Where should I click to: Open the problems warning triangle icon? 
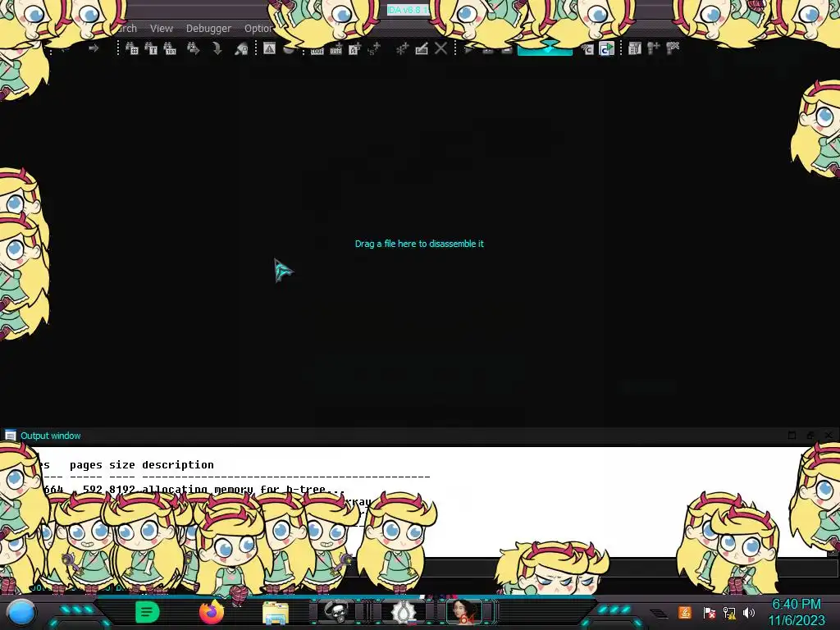269,48
